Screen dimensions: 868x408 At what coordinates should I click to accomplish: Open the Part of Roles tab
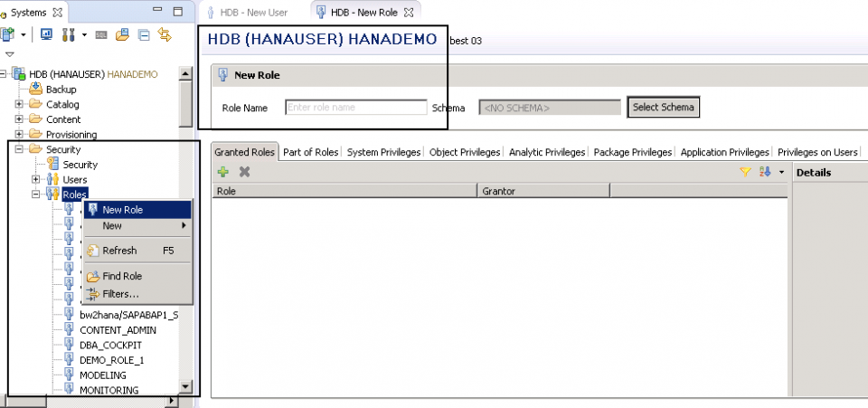click(x=310, y=152)
